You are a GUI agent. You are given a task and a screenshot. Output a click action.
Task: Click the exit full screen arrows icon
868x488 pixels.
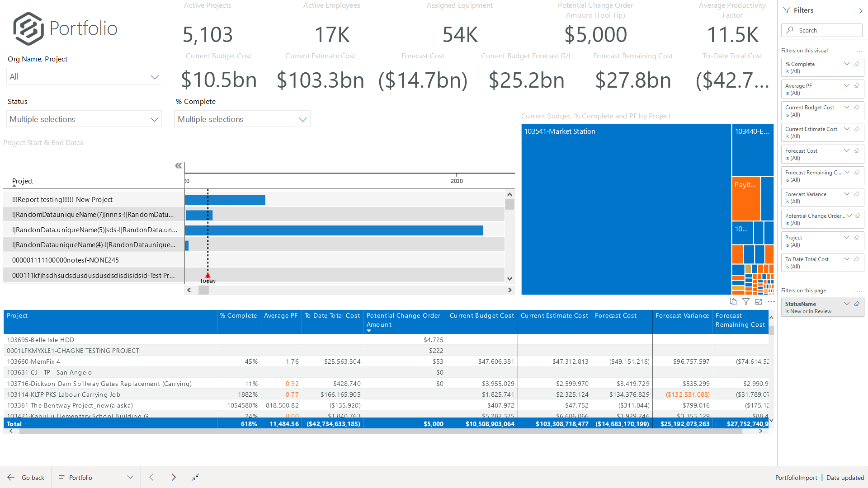point(195,477)
